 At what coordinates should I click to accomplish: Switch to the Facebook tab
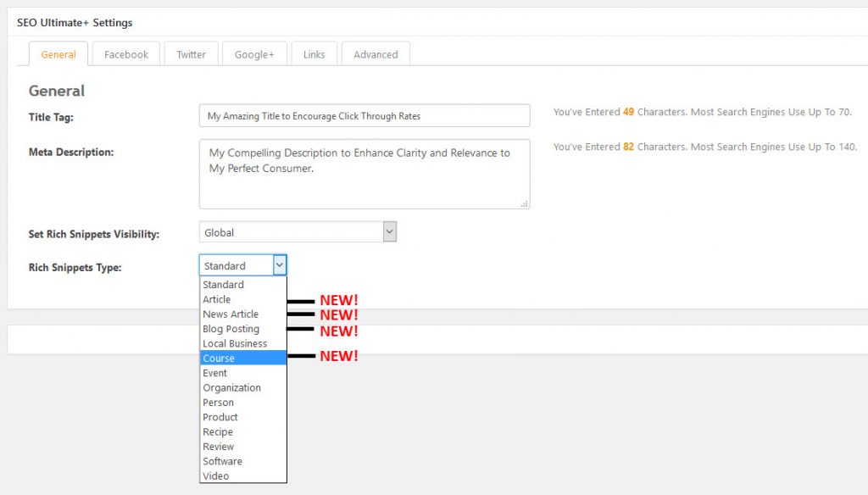coord(126,54)
